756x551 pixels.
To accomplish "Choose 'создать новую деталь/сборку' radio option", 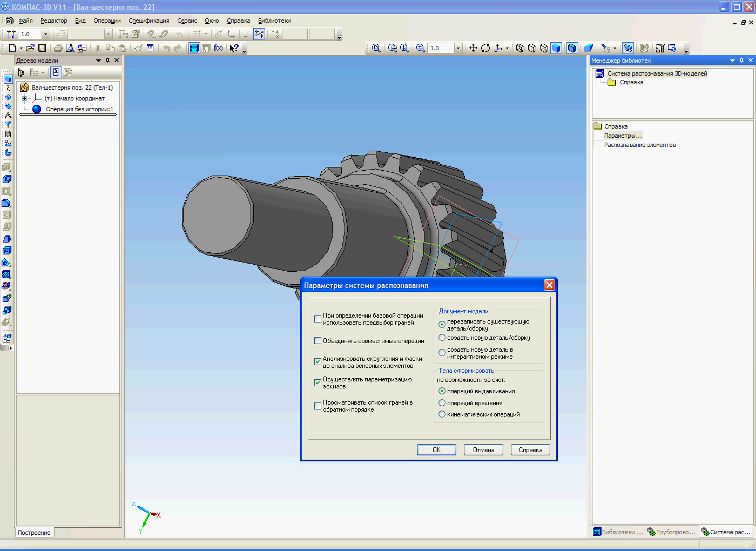I will click(442, 338).
